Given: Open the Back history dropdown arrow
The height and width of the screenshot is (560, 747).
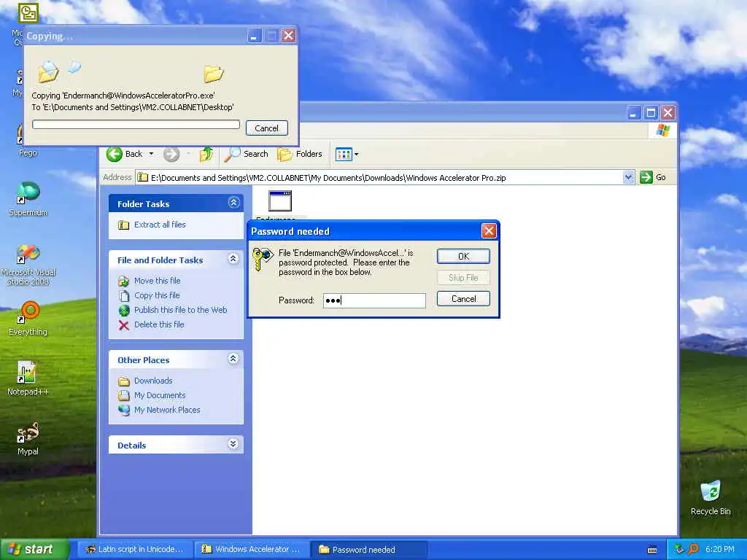Looking at the screenshot, I should coord(151,154).
